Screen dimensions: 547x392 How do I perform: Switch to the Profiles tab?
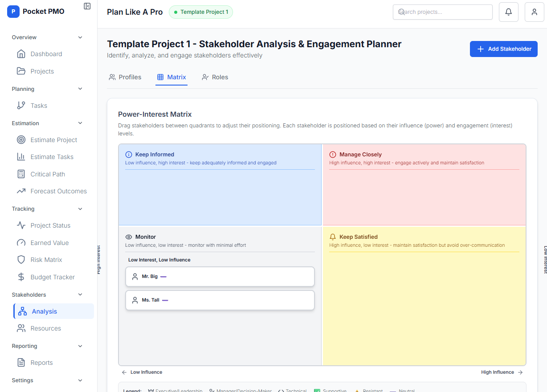pos(125,77)
